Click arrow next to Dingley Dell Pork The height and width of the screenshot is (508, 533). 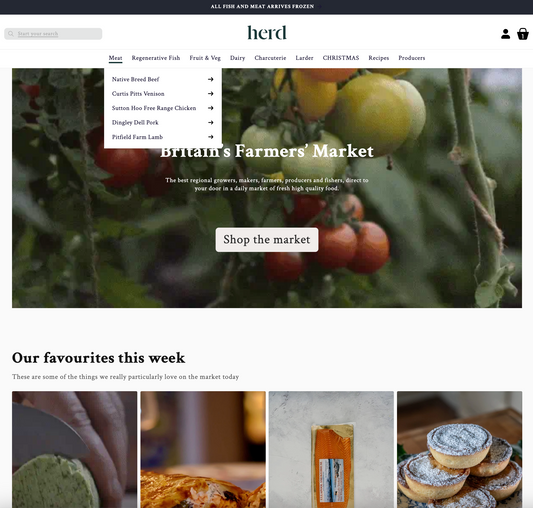[210, 122]
